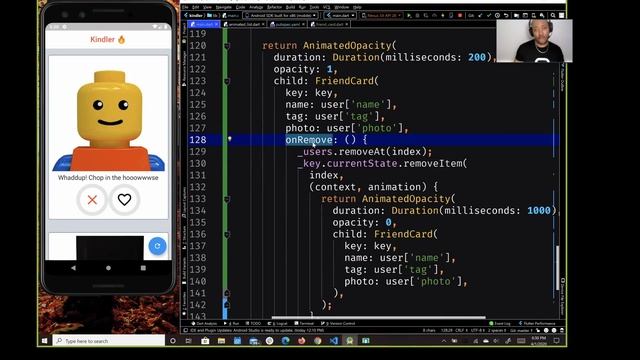
Task: Tap the Android home circle button
Action: [108, 268]
